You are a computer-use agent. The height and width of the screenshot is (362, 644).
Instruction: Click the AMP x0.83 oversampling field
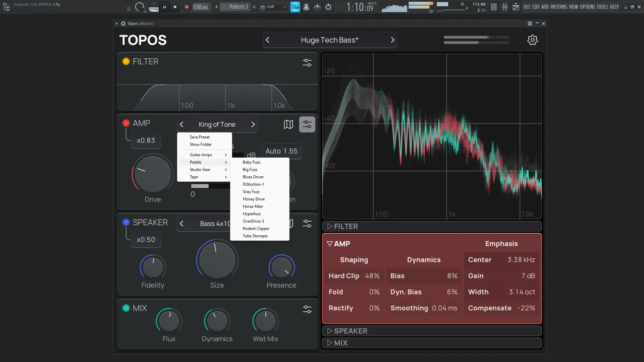(146, 140)
